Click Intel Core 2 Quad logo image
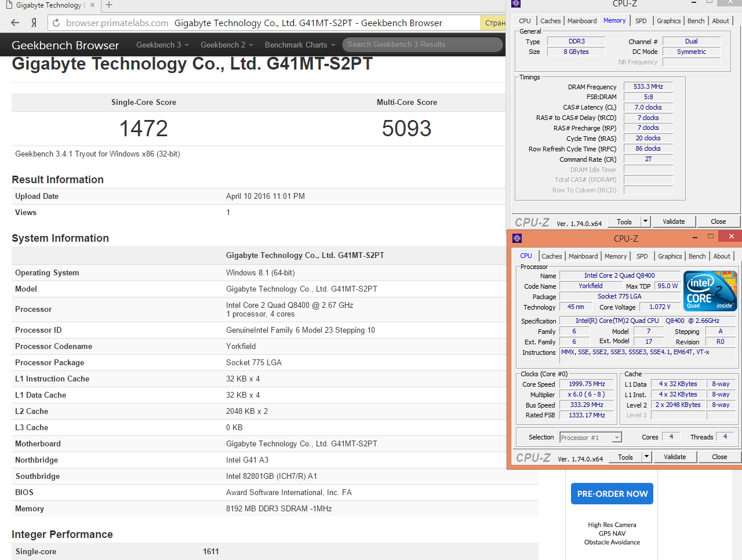 tap(710, 290)
